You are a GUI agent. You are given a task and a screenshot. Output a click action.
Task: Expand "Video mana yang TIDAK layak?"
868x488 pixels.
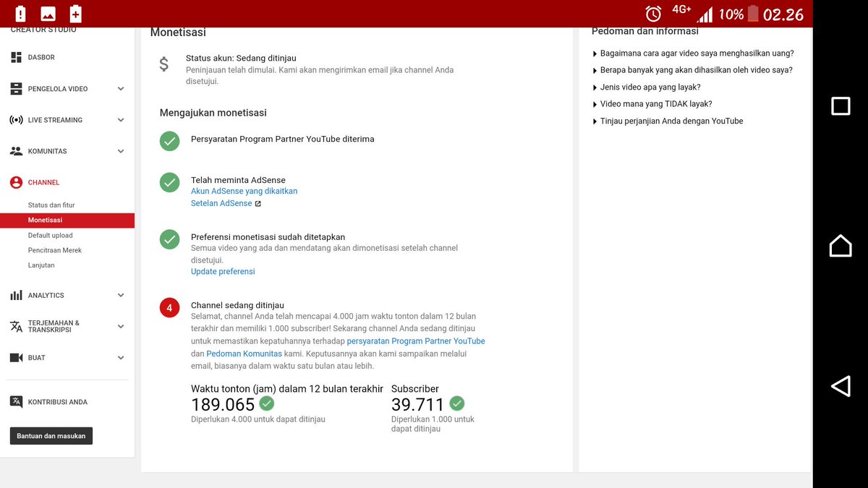[x=652, y=104]
